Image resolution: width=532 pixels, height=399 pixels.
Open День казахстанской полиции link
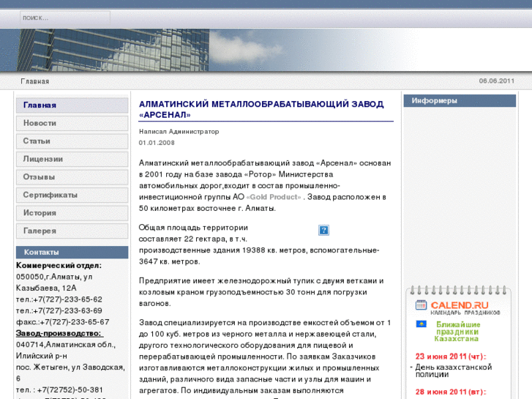click(453, 370)
